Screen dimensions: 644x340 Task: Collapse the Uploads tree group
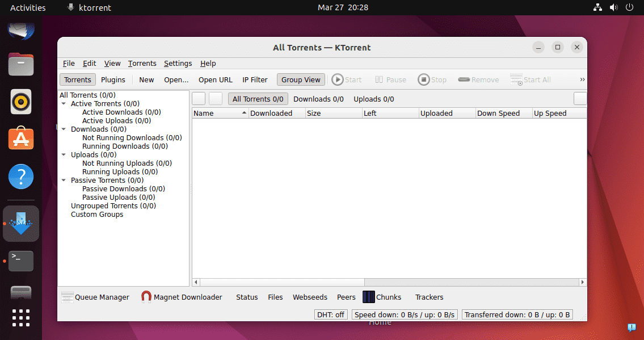64,154
